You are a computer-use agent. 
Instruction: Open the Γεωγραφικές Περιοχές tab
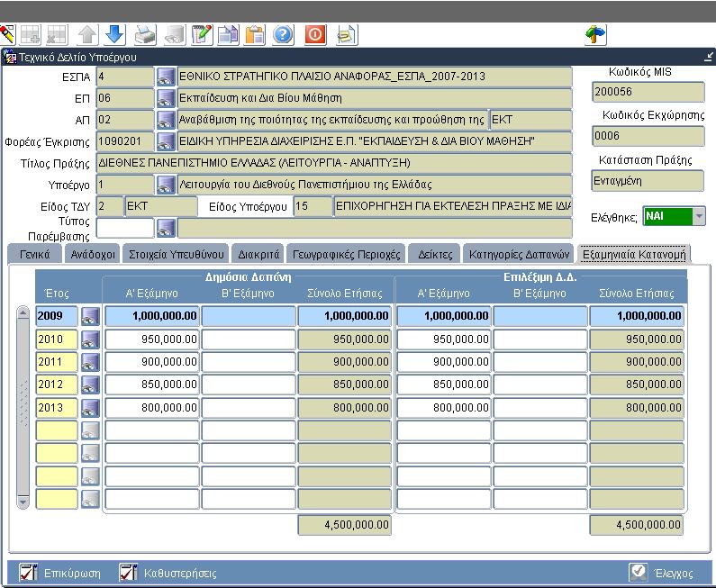[346, 254]
